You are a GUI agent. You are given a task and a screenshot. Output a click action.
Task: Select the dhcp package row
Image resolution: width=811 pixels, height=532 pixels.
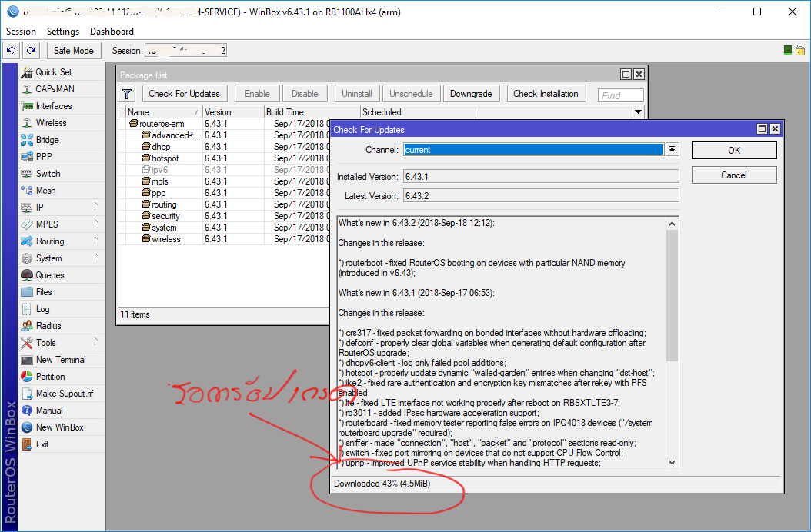(223, 147)
